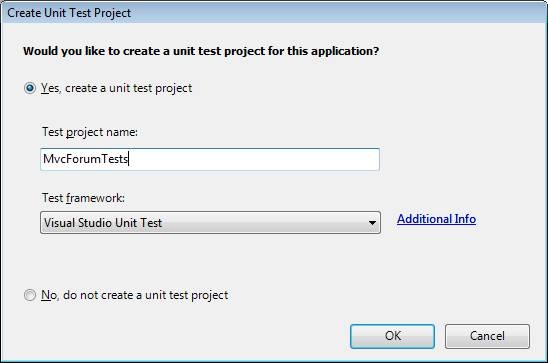Screen dimensions: 548x363
Task: Place cursor in the MvcForumTests text
Action: (86, 159)
